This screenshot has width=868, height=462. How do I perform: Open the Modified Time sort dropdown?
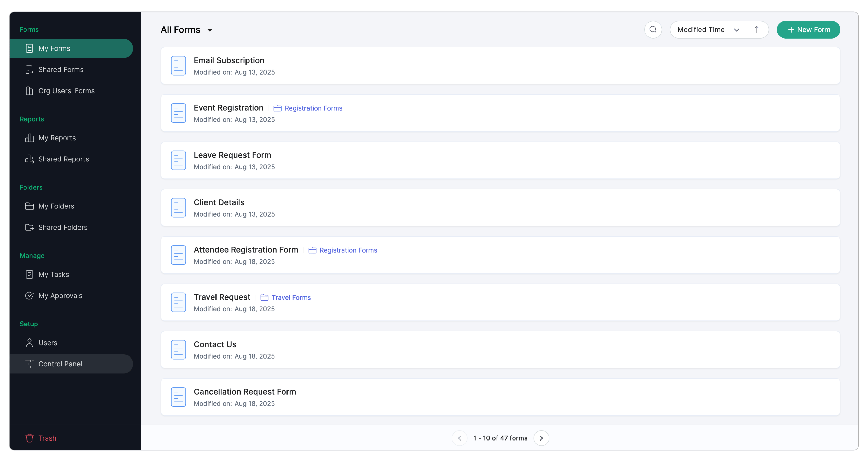pyautogui.click(x=708, y=30)
